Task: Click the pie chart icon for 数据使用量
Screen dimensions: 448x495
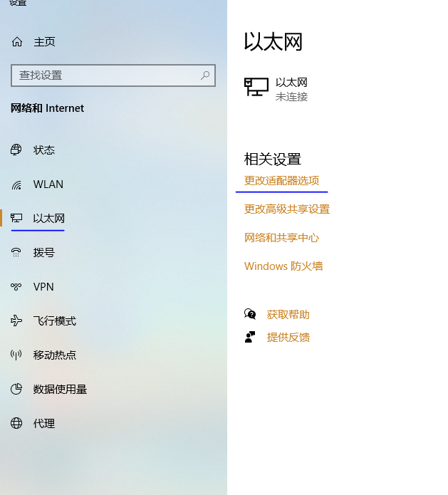Action: click(x=16, y=389)
